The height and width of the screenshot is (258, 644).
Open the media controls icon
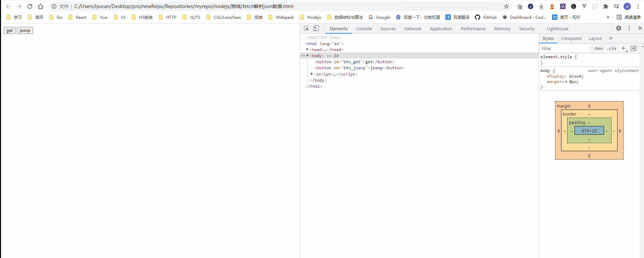616,6
